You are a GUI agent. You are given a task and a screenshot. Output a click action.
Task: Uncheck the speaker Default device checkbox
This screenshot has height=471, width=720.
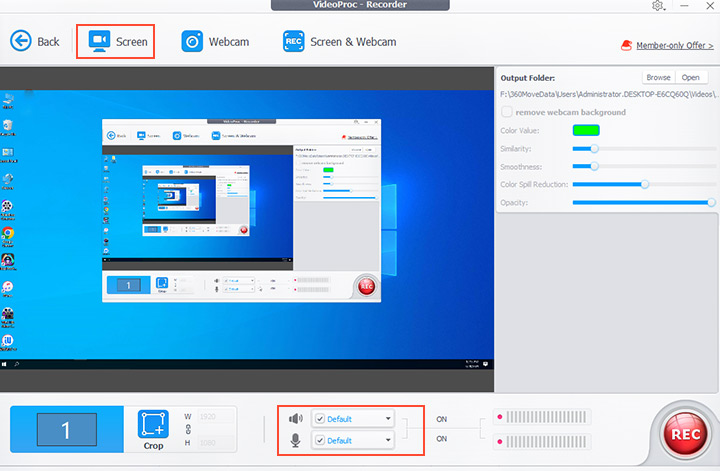point(320,419)
